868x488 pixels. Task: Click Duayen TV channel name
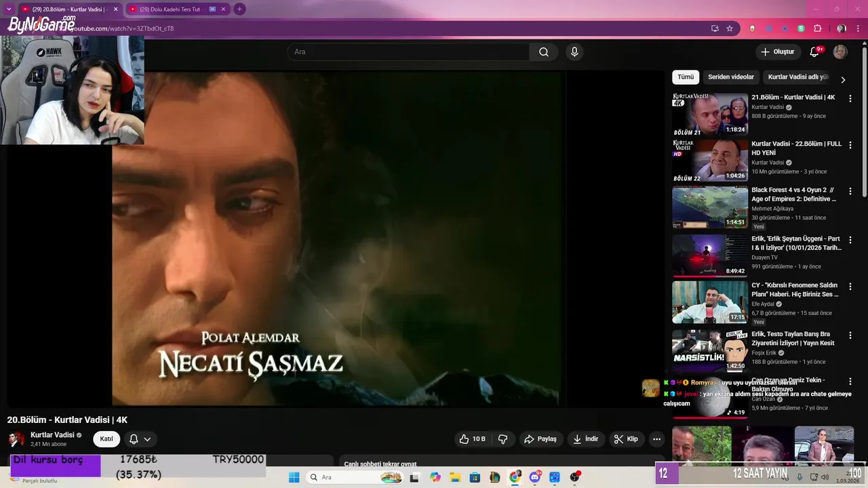tap(764, 258)
